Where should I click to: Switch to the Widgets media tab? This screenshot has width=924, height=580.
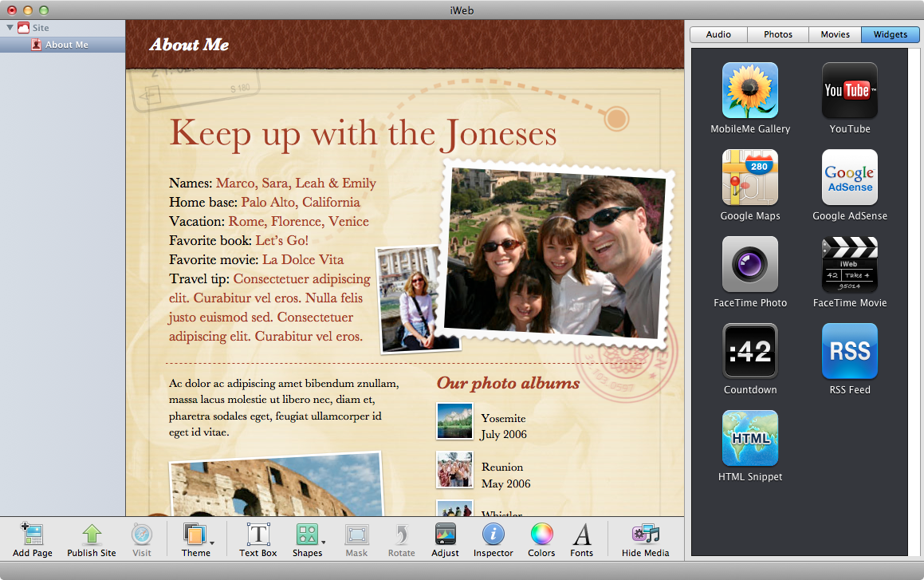[x=890, y=34]
